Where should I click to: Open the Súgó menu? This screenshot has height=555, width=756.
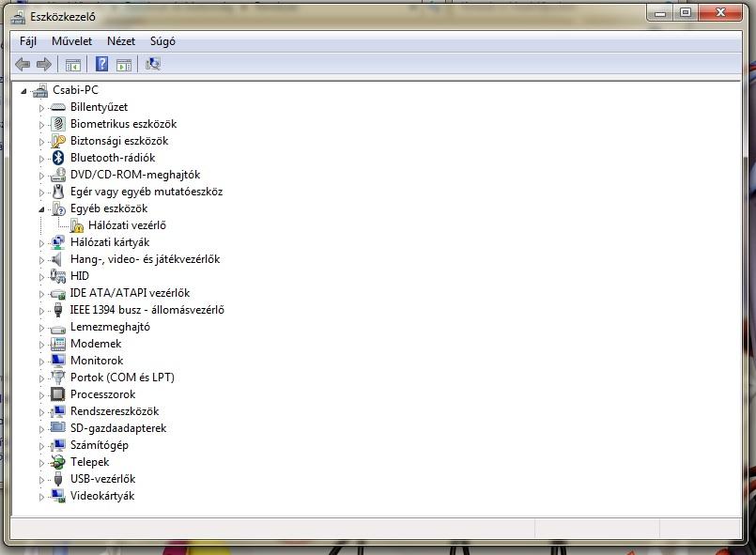[162, 41]
